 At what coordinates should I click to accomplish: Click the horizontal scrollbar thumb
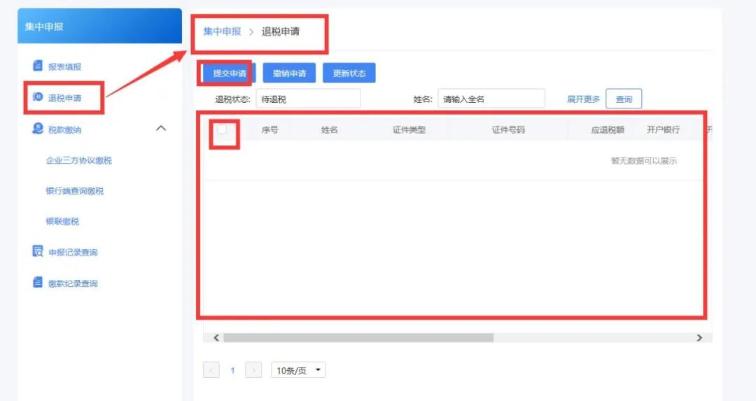358,338
